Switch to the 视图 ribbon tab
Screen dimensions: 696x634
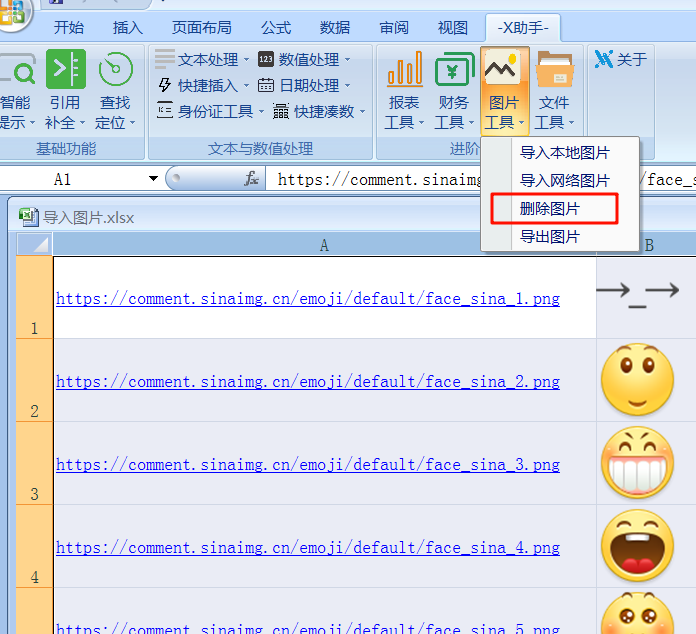point(453,28)
